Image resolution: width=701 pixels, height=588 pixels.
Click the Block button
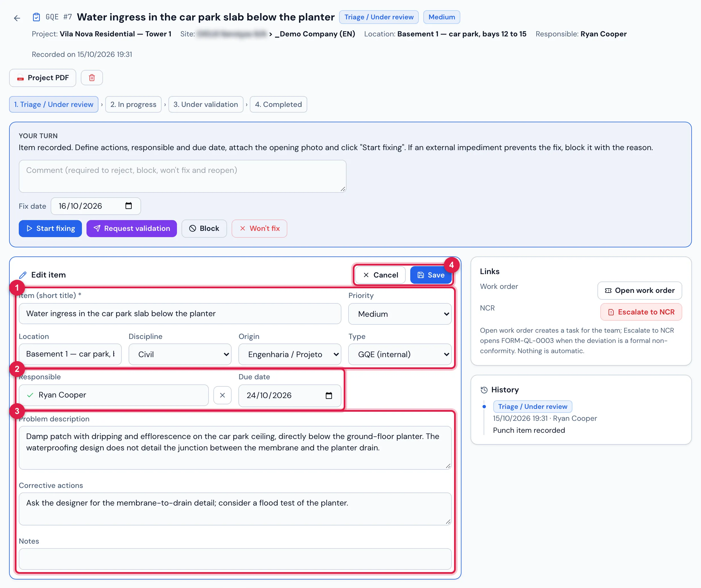(x=204, y=229)
